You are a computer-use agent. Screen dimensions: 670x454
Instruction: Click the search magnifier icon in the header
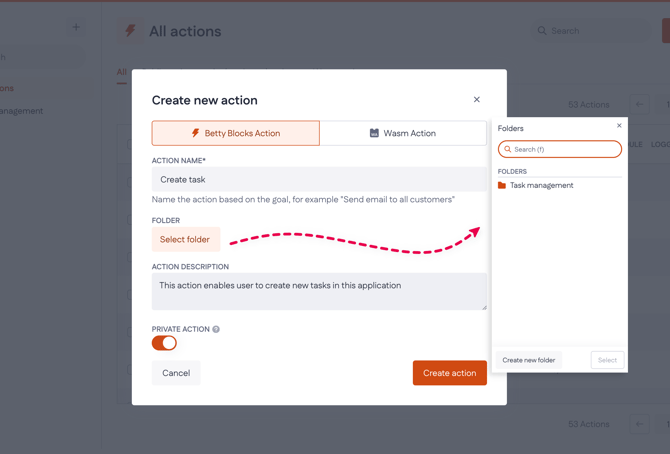pyautogui.click(x=542, y=31)
